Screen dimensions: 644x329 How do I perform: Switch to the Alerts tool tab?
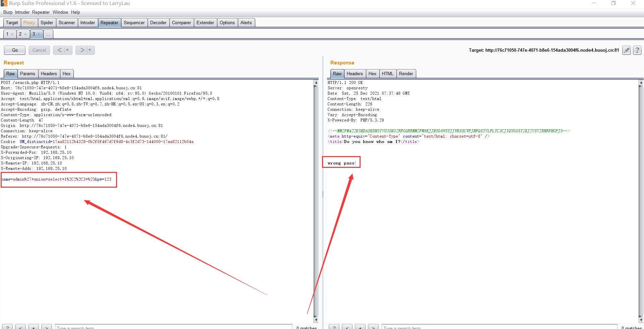tap(246, 23)
